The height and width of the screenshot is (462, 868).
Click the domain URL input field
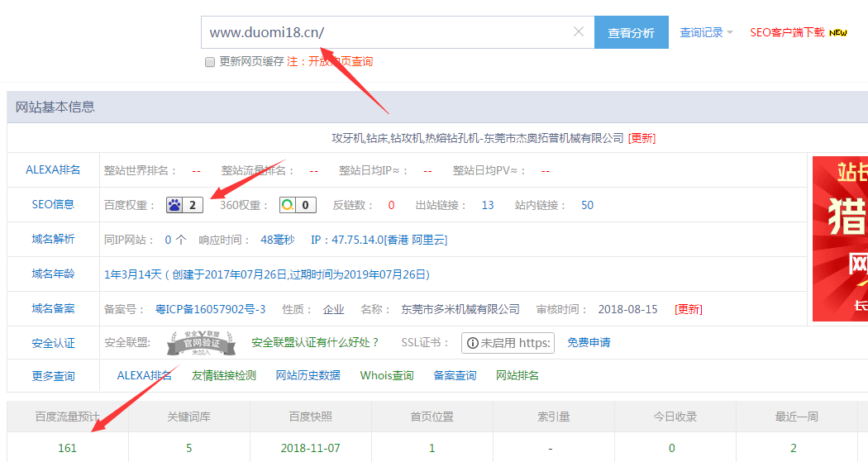coord(389,33)
